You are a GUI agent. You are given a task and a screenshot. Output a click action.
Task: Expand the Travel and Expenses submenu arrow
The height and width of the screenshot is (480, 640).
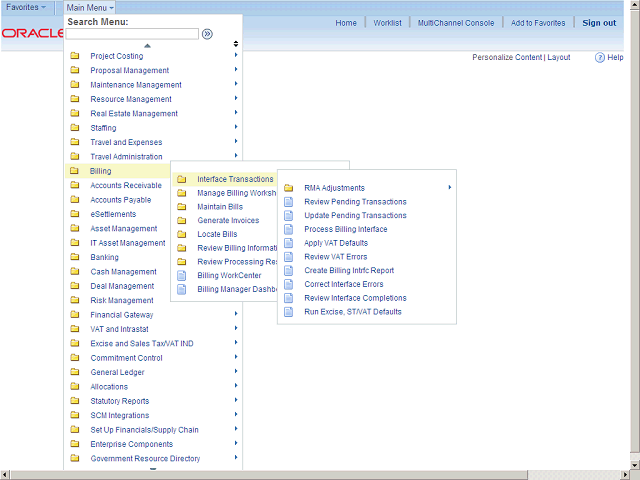click(236, 142)
